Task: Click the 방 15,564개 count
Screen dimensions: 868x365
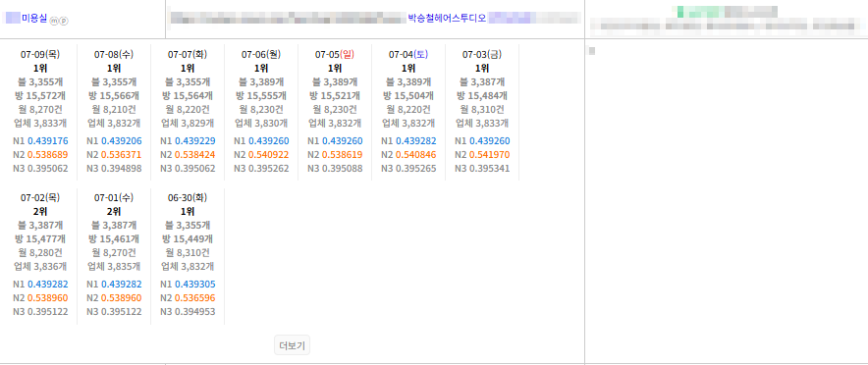Action: pyautogui.click(x=188, y=96)
